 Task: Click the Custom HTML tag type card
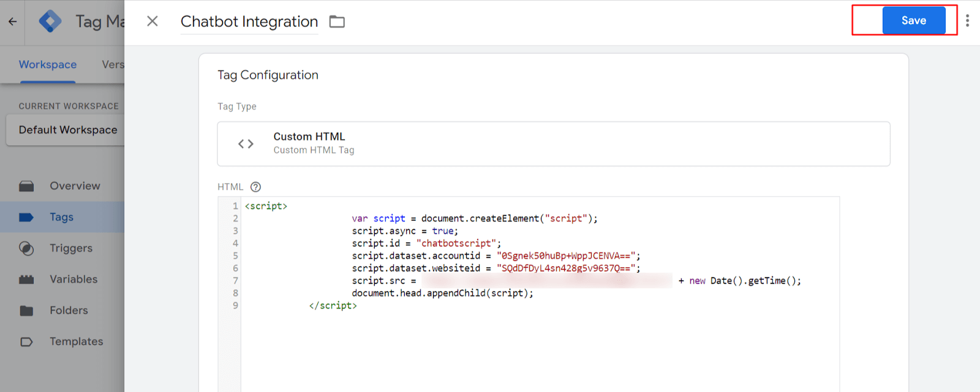coord(553,144)
